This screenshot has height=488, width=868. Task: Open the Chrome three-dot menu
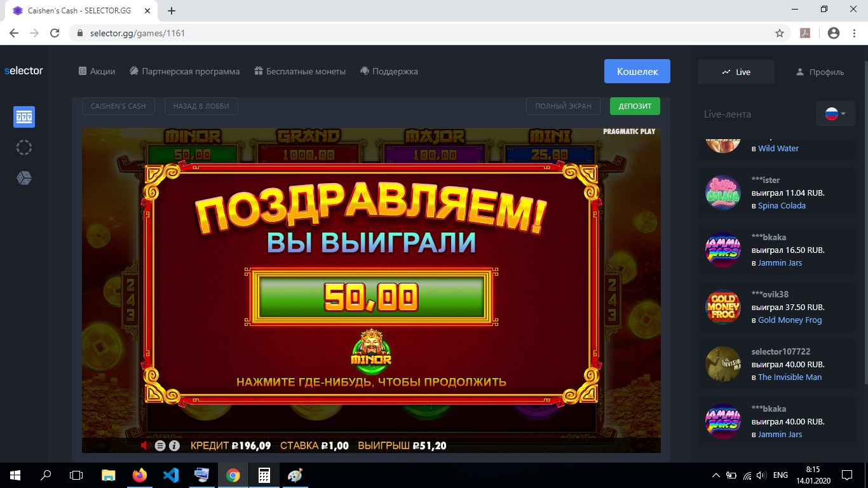(x=854, y=33)
